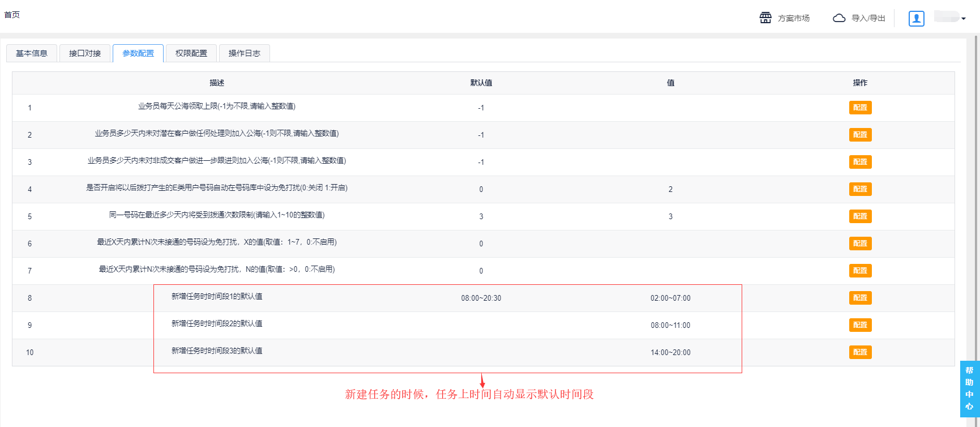Expand the user account dropdown arrow

pyautogui.click(x=964, y=19)
